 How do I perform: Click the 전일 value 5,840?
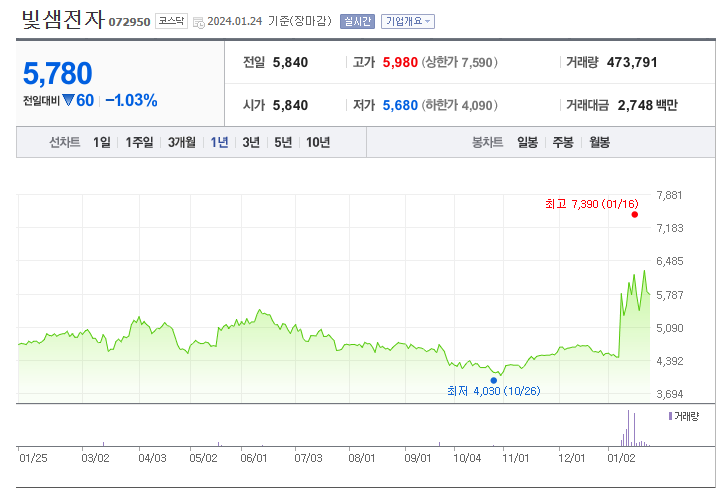click(290, 62)
